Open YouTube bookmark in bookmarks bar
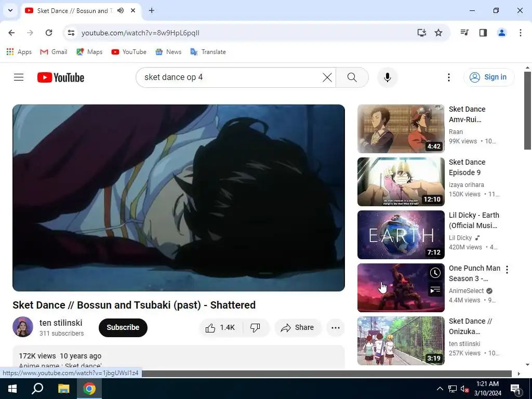This screenshot has height=399, width=532. [x=129, y=52]
